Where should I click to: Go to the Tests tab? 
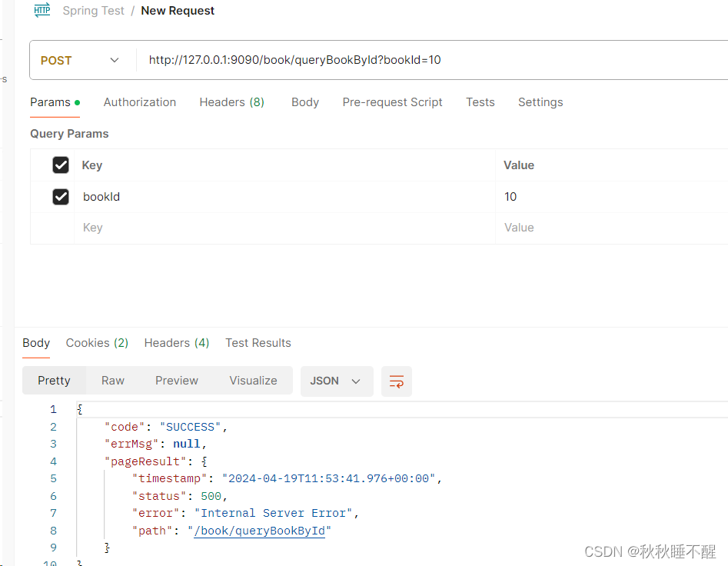pyautogui.click(x=480, y=102)
